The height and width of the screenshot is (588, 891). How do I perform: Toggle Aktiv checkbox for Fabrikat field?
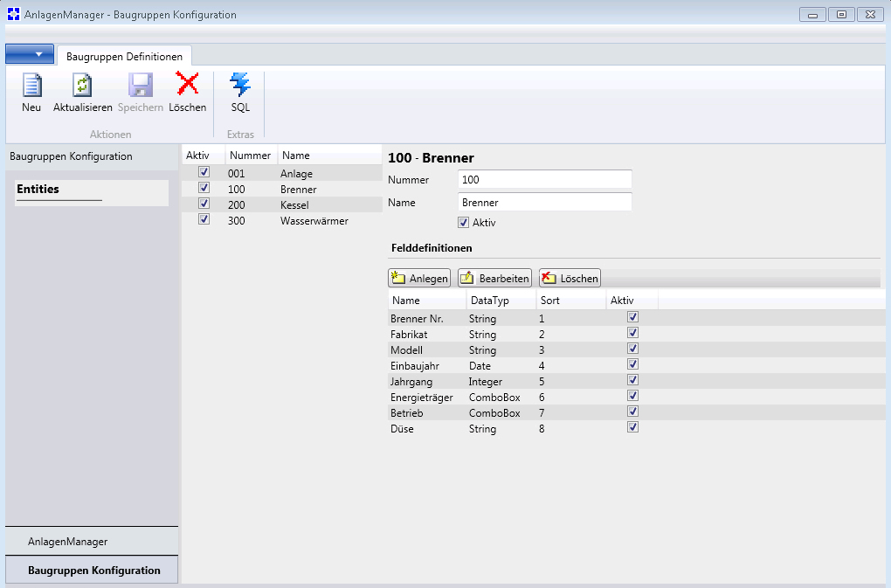633,333
